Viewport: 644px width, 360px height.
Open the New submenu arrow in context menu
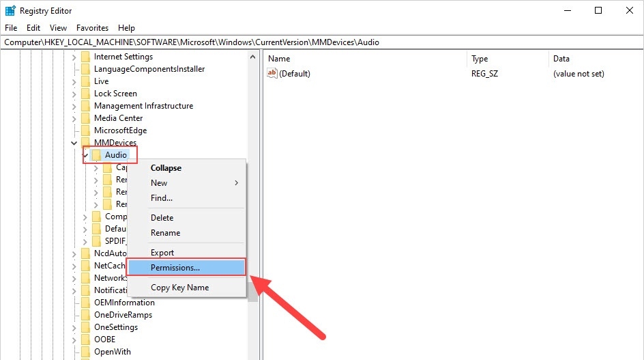pos(237,182)
